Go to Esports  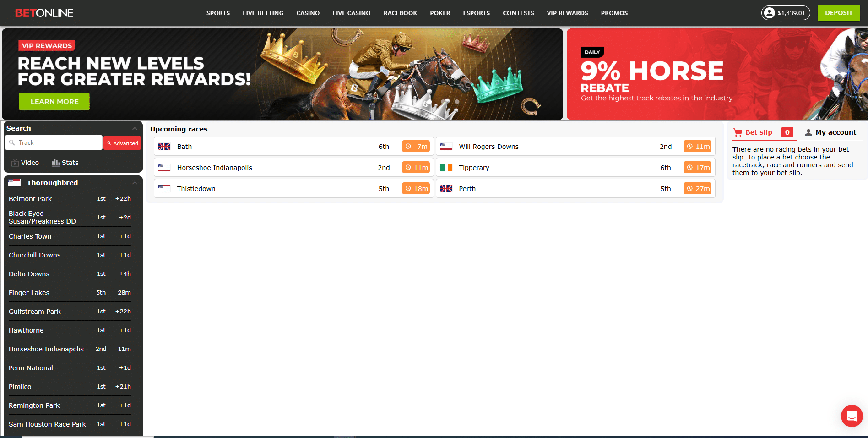click(477, 13)
